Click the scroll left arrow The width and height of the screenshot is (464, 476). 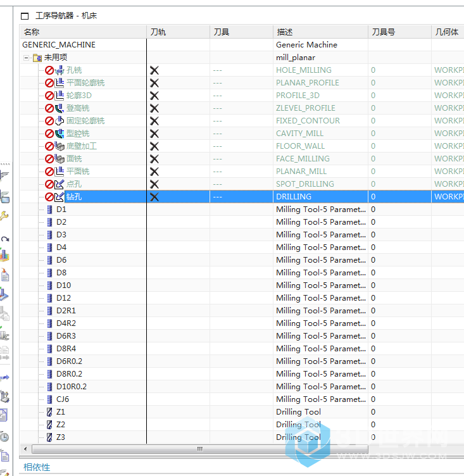pyautogui.click(x=25, y=449)
